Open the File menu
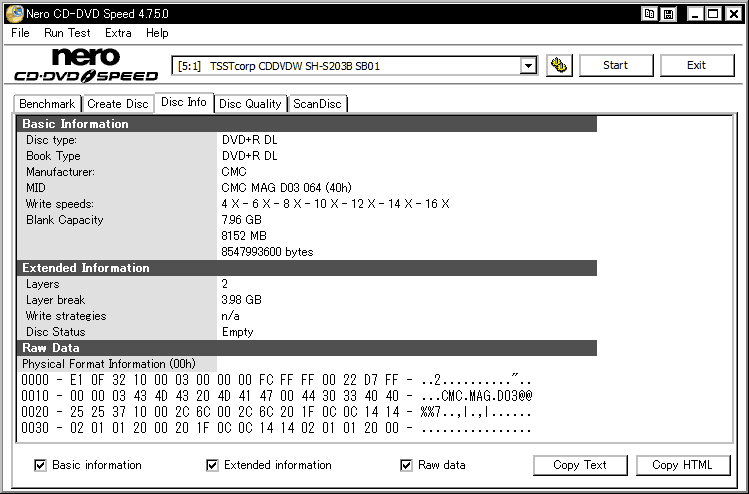Viewport: 749px width, 494px height. pyautogui.click(x=21, y=33)
